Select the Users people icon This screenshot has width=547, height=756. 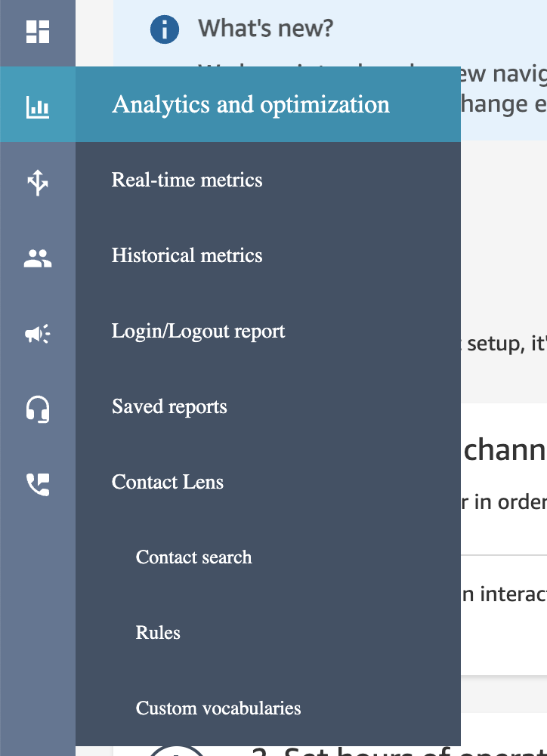tap(37, 258)
